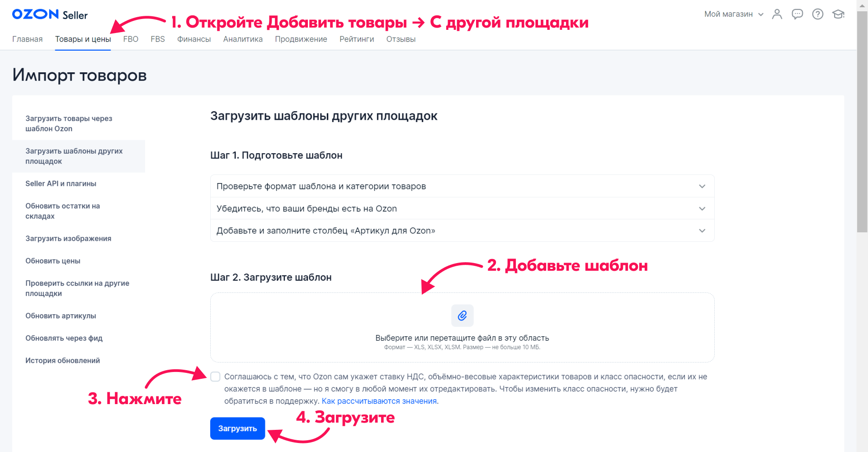Go to the Аналитика tab
868x452 pixels.
coord(243,39)
